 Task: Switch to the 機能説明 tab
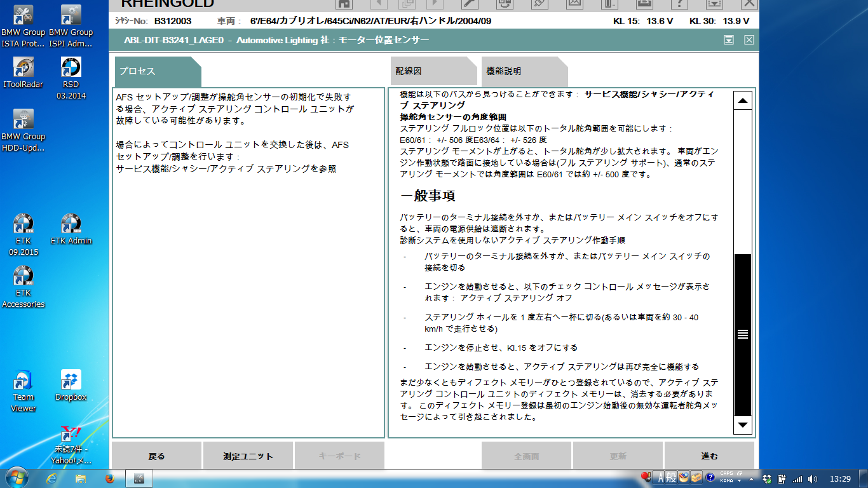pos(524,71)
